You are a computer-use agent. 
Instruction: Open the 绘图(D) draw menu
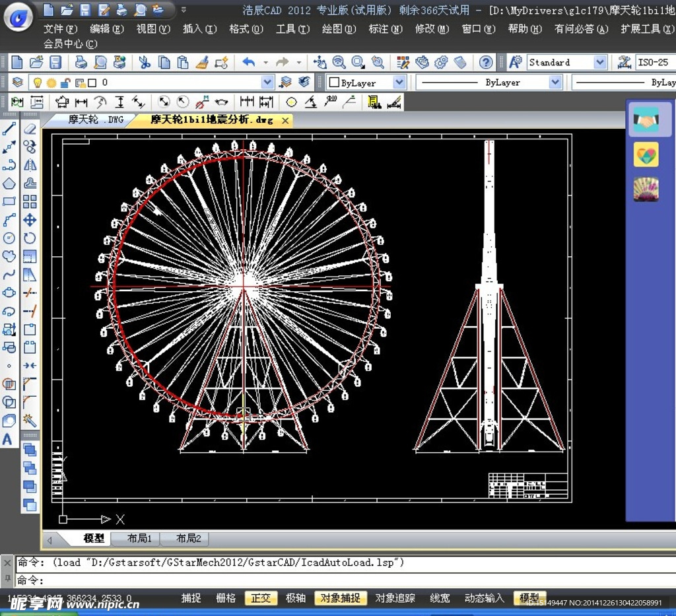(339, 29)
